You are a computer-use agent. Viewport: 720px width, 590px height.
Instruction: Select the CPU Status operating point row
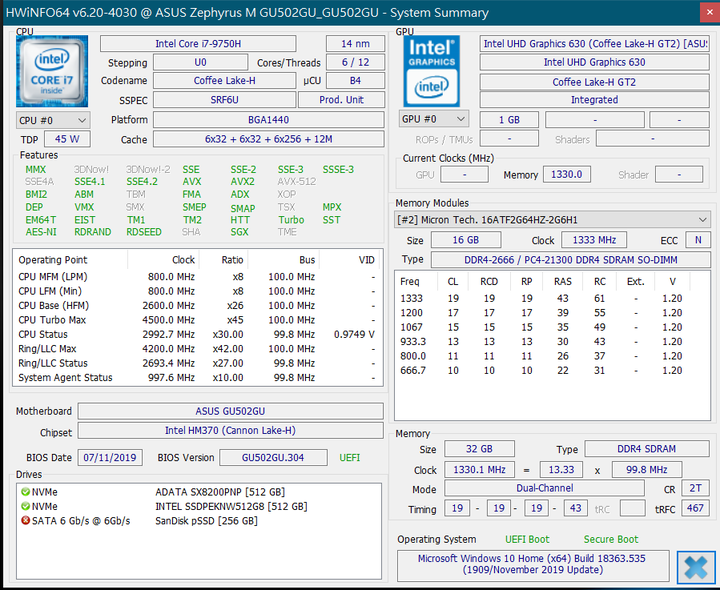pos(198,334)
